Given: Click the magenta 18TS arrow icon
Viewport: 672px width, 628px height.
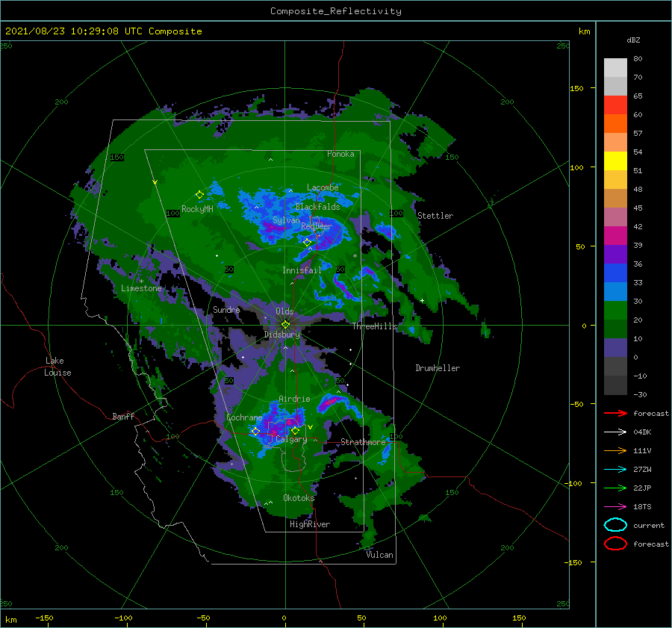Looking at the screenshot, I should (615, 507).
